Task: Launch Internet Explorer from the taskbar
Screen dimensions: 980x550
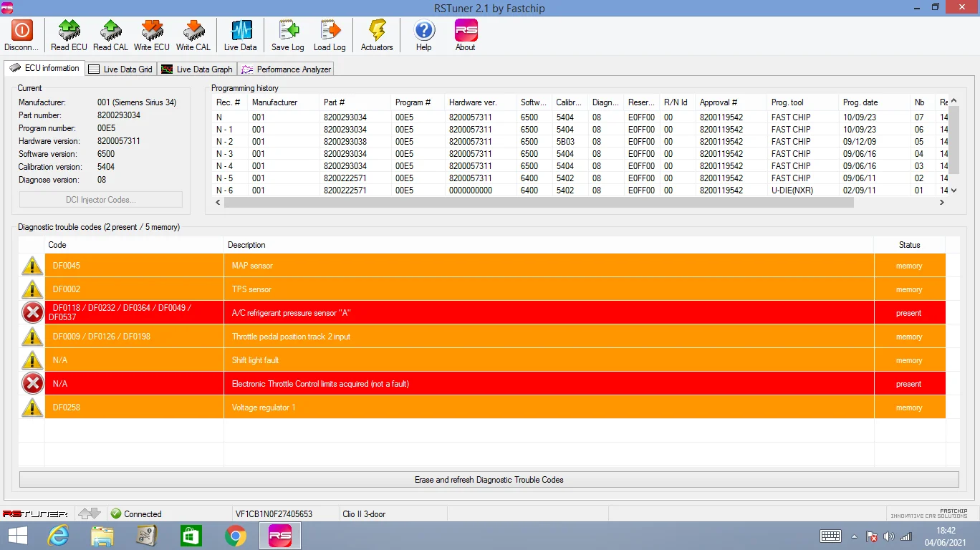Action: pos(58,536)
